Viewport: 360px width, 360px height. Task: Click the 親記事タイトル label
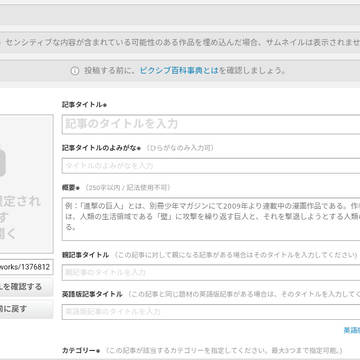click(x=85, y=255)
